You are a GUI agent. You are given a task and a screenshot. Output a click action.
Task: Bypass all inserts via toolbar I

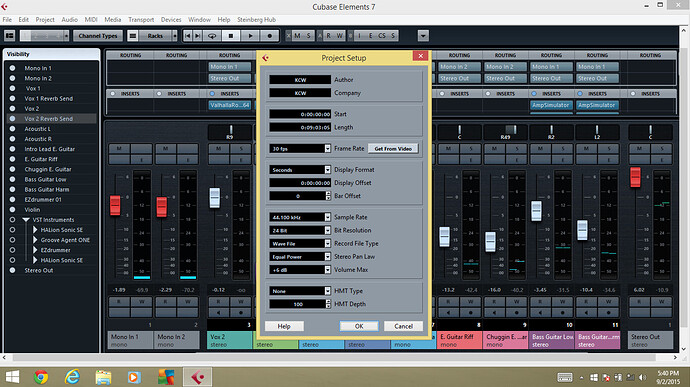pos(359,36)
